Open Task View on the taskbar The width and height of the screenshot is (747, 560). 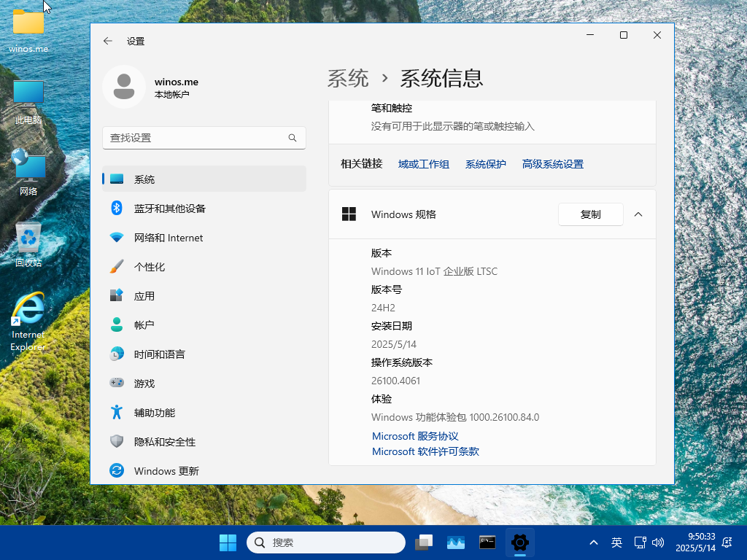[x=424, y=542]
